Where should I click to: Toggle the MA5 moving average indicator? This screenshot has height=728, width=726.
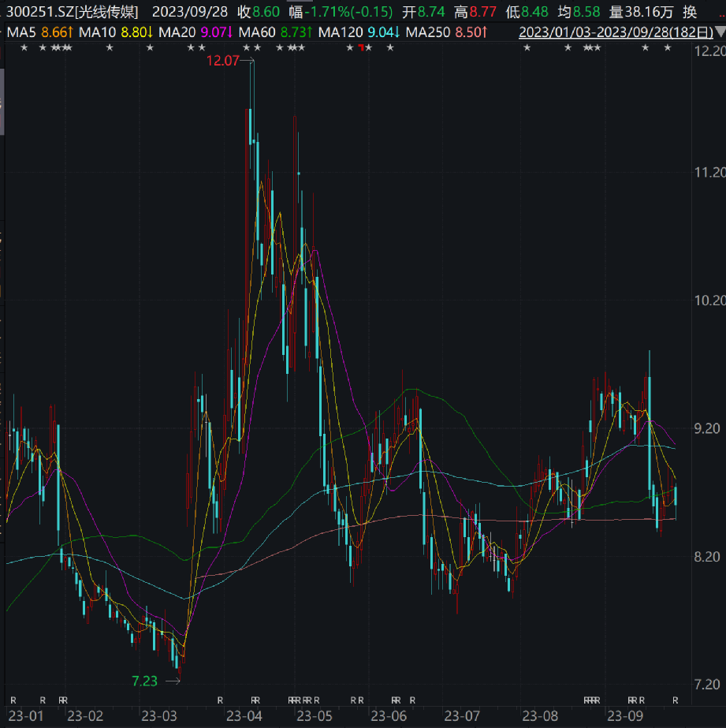pyautogui.click(x=40, y=32)
